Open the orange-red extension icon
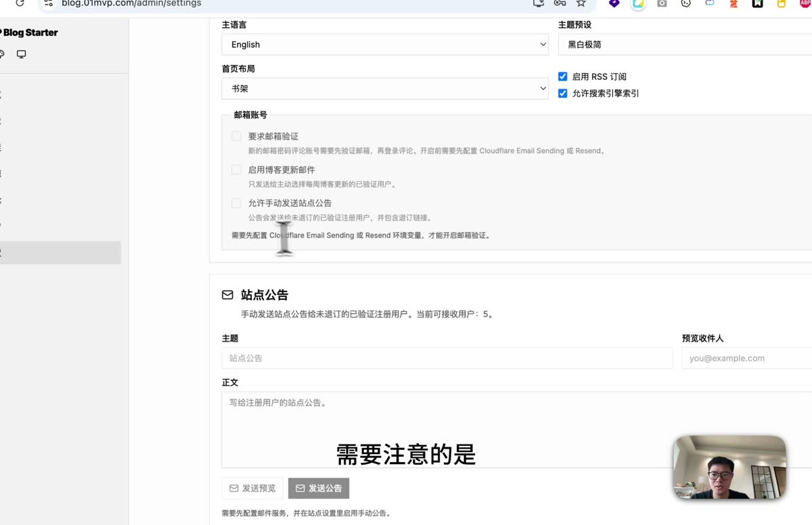This screenshot has height=525, width=812. point(734,3)
